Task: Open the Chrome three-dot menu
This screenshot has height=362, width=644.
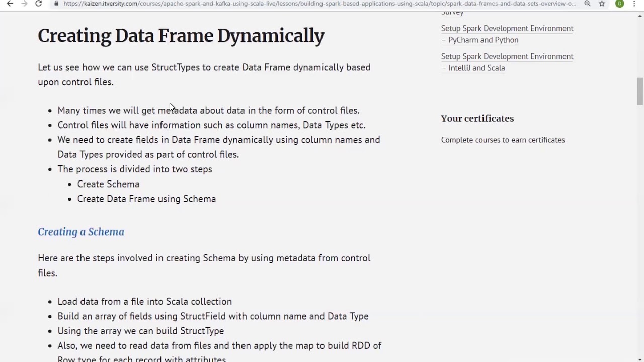Action: pyautogui.click(x=634, y=4)
